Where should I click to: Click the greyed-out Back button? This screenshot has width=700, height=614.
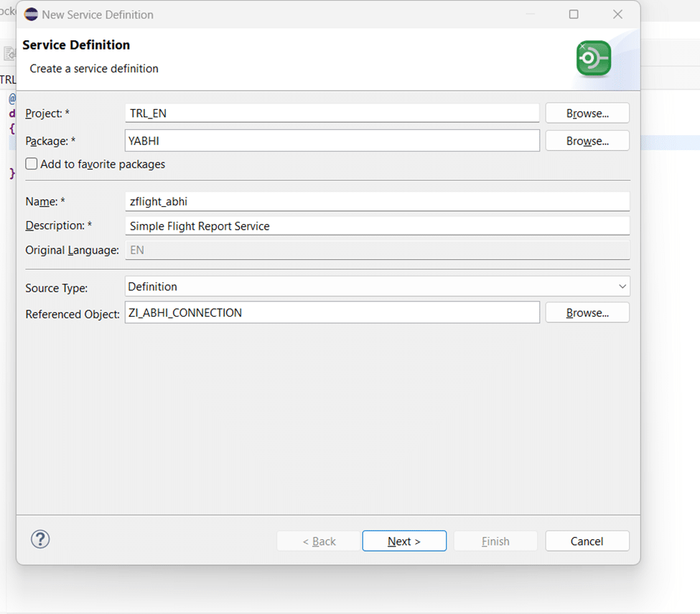point(319,541)
